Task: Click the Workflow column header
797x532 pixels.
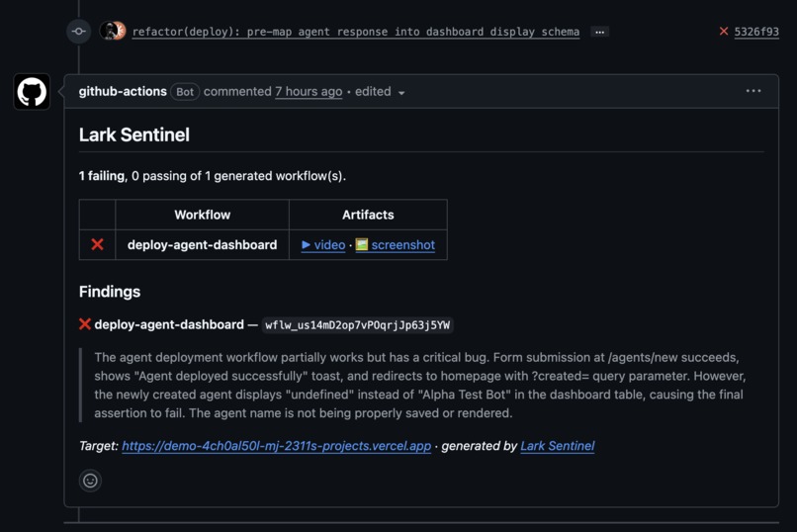Action: pyautogui.click(x=203, y=215)
